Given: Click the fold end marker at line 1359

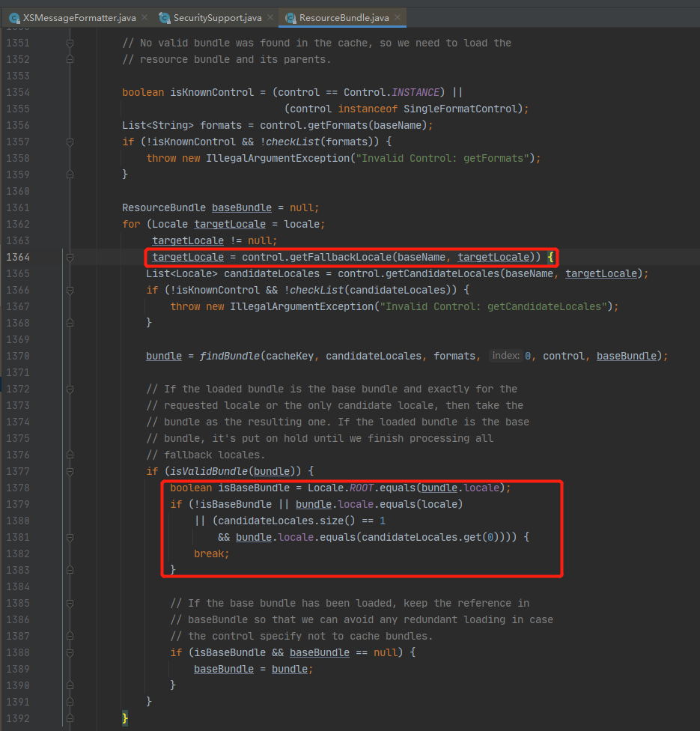Looking at the screenshot, I should (x=70, y=175).
